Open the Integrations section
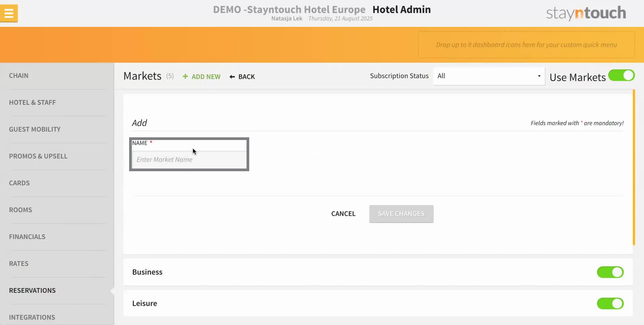The height and width of the screenshot is (325, 644). [x=32, y=317]
